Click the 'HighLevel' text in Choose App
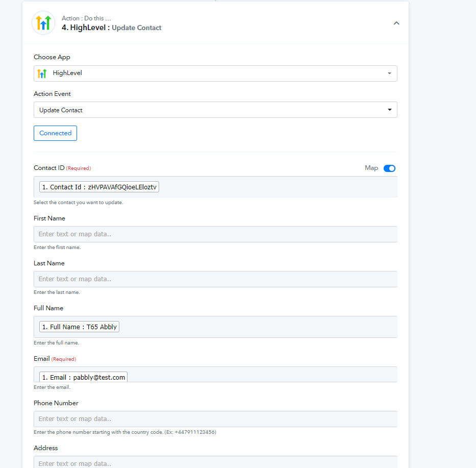This screenshot has width=476, height=468. 67,73
